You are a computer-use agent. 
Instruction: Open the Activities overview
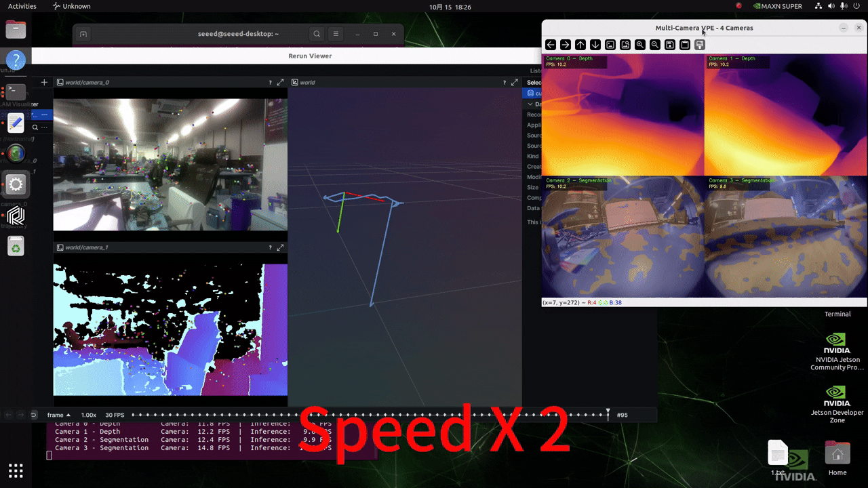coord(22,6)
